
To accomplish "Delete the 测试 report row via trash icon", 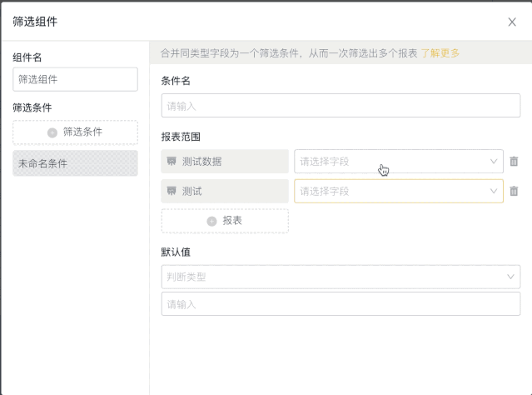I will click(514, 191).
